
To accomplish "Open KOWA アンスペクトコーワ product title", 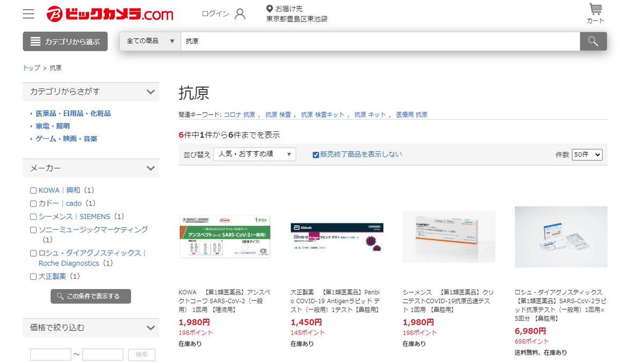I will (225, 301).
